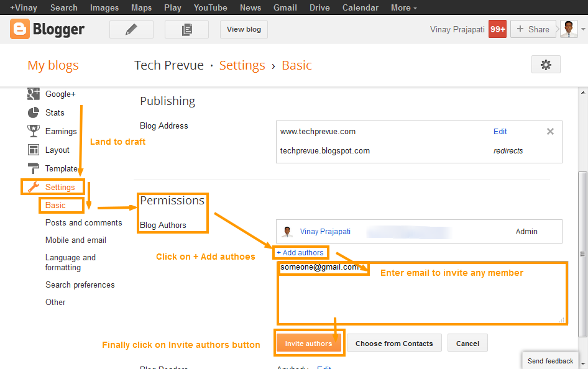Click the profile photo in header
Viewport: 588px width, 369px height.
[x=569, y=29]
